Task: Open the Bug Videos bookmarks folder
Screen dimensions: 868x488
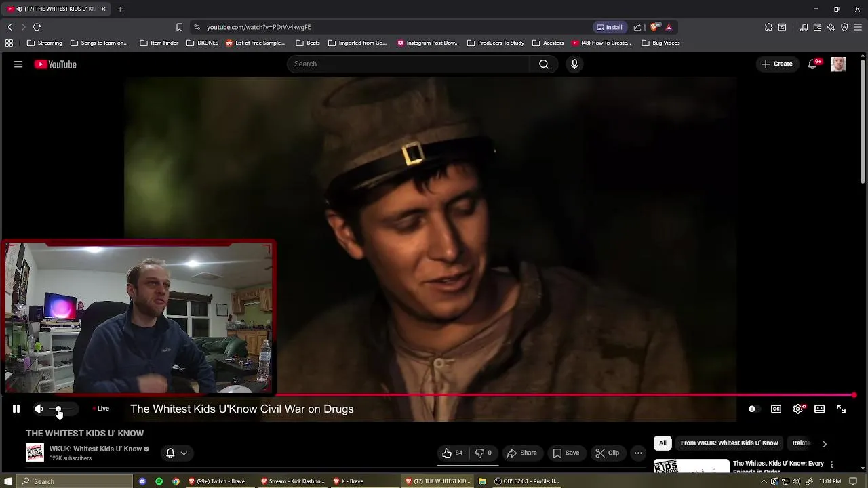Action: tap(660, 43)
